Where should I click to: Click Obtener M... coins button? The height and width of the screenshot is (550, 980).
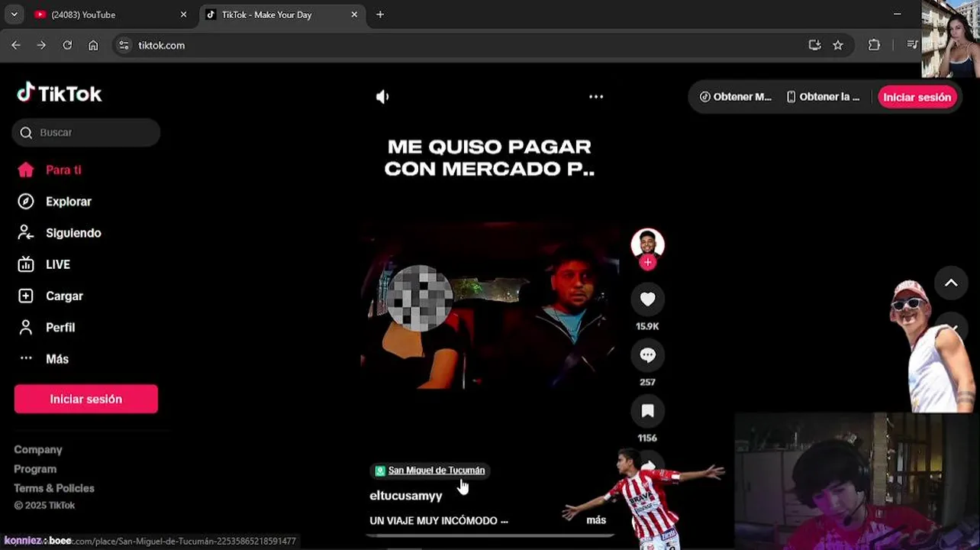(x=736, y=97)
